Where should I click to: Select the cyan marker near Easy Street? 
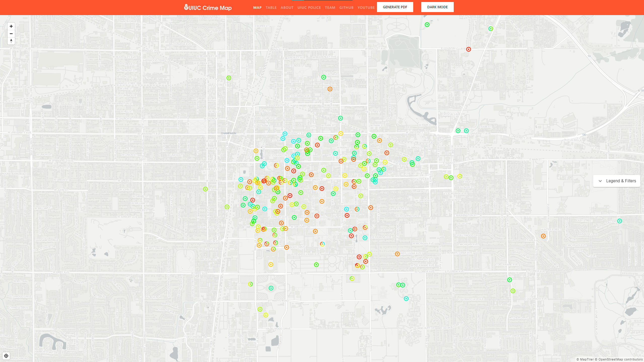619,221
